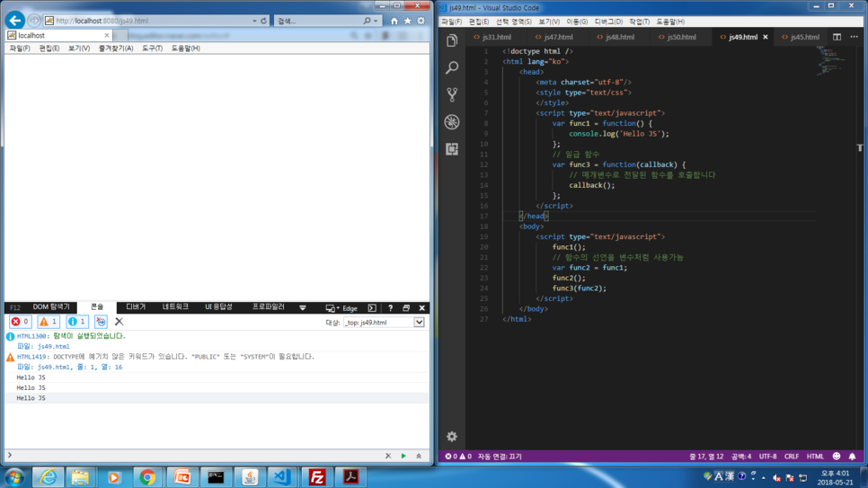
Task: Click the F12 tools help question mark
Action: coord(390,308)
